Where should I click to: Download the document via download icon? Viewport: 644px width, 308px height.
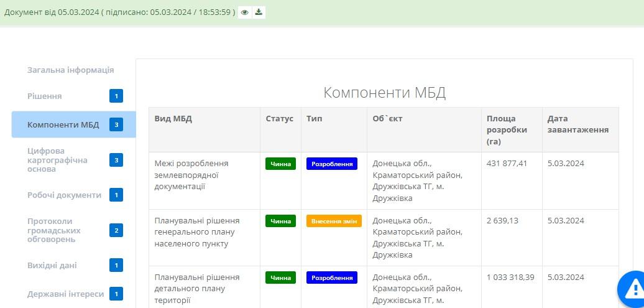pos(259,12)
